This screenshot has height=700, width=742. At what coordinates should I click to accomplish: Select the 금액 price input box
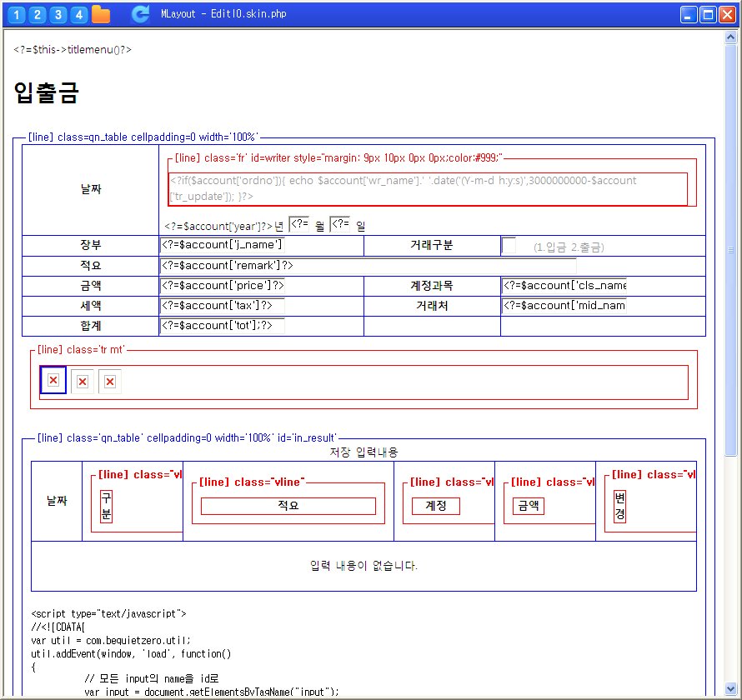222,286
